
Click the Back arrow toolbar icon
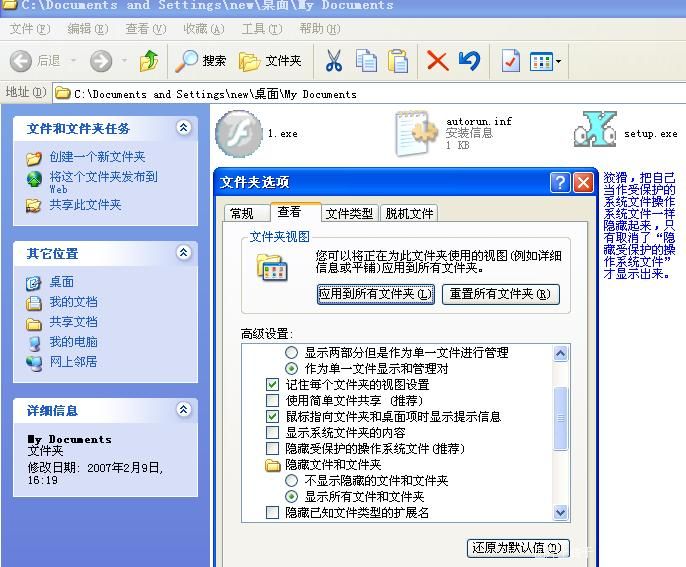point(21,61)
